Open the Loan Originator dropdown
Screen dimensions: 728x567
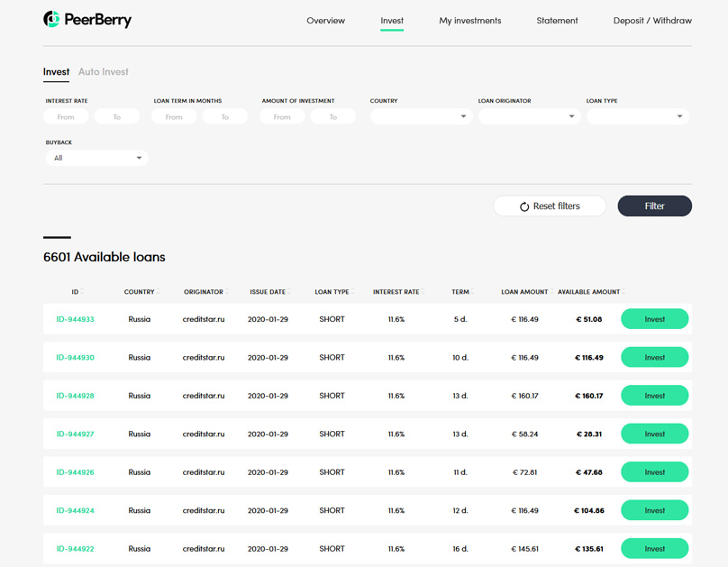[x=529, y=116]
